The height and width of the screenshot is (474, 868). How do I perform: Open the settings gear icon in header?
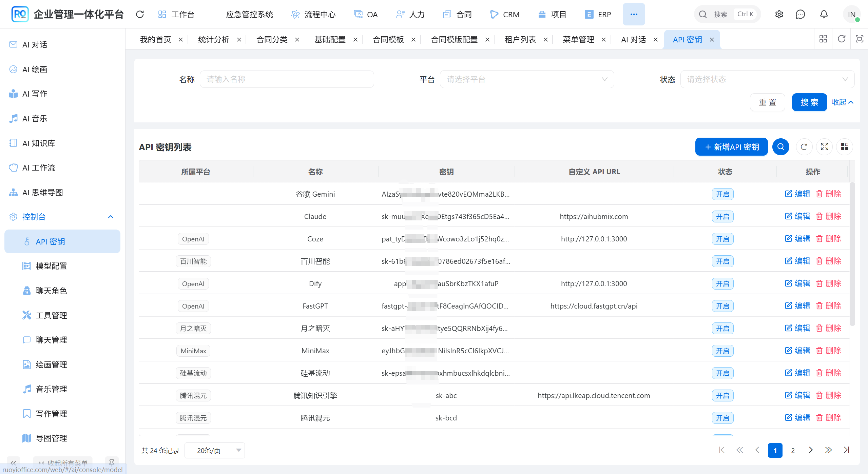(x=779, y=14)
